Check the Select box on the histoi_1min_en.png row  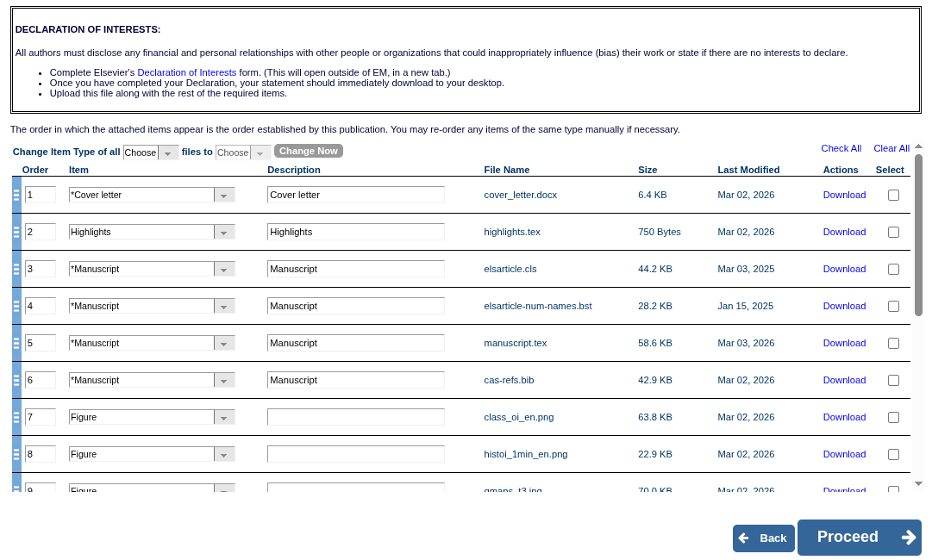[893, 454]
